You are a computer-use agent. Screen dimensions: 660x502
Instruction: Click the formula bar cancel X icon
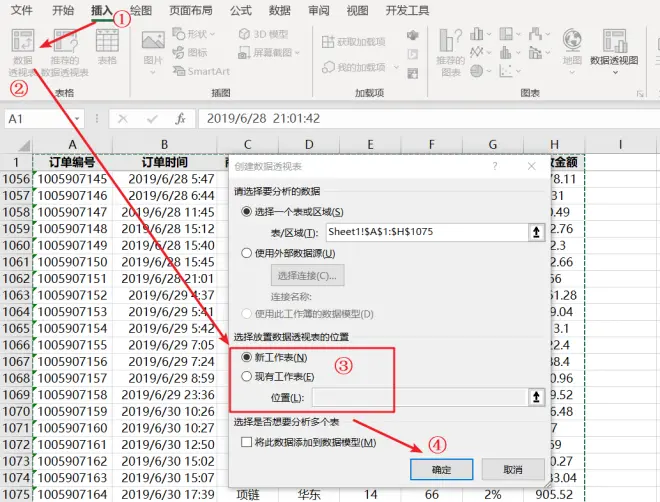pyautogui.click(x=122, y=119)
